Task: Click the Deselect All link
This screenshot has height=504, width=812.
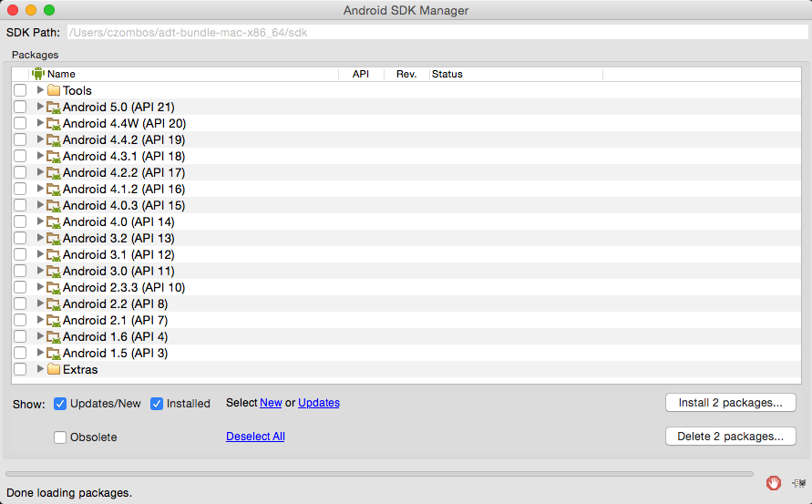Action: pyautogui.click(x=255, y=437)
